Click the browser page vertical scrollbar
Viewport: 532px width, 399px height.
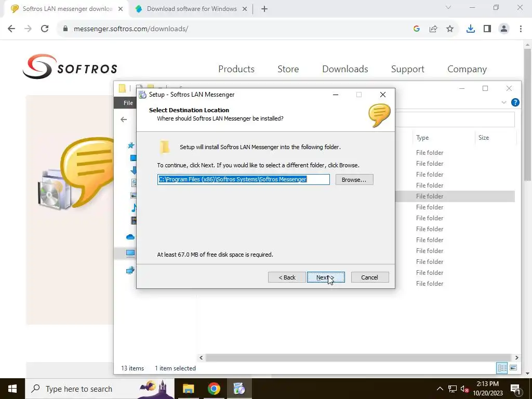[528, 114]
